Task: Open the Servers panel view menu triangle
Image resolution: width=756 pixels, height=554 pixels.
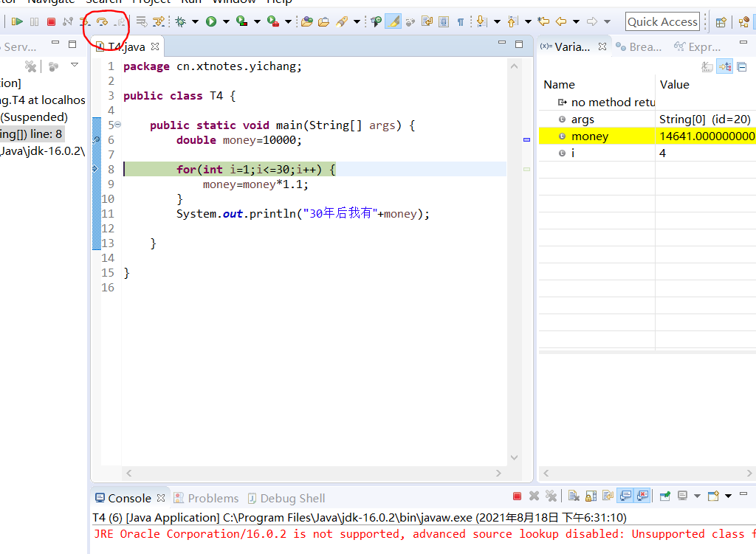Action: point(75,65)
